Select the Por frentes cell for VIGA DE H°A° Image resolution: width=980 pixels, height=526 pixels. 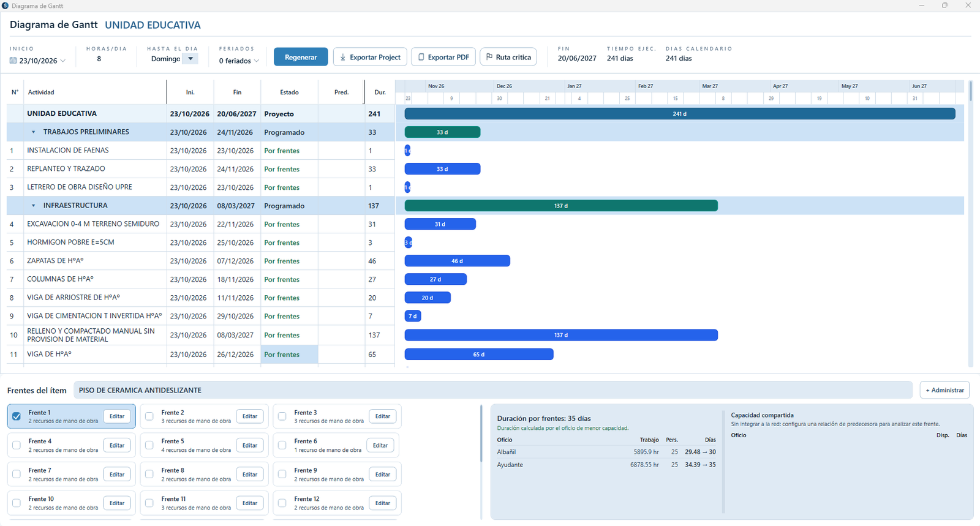[290, 355]
